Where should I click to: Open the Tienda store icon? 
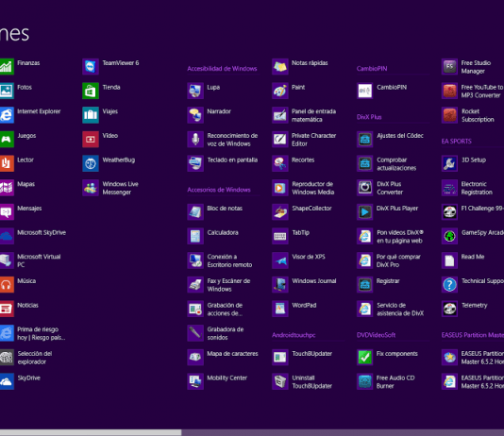pyautogui.click(x=91, y=91)
